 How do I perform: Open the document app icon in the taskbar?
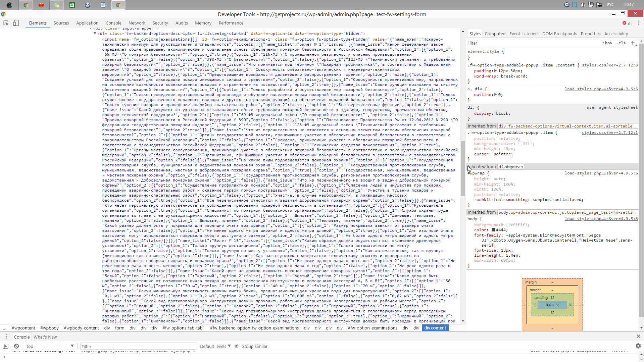coord(103,5)
